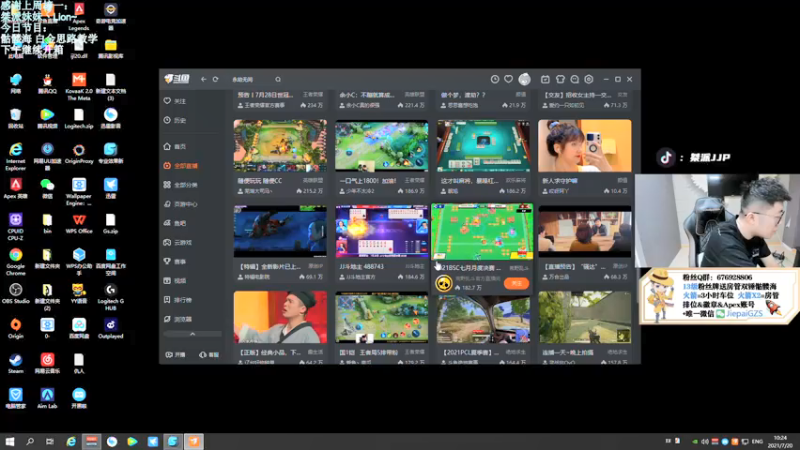
Task: Click the streamer avatar on the highlighted BSC card
Action: pyautogui.click(x=444, y=283)
